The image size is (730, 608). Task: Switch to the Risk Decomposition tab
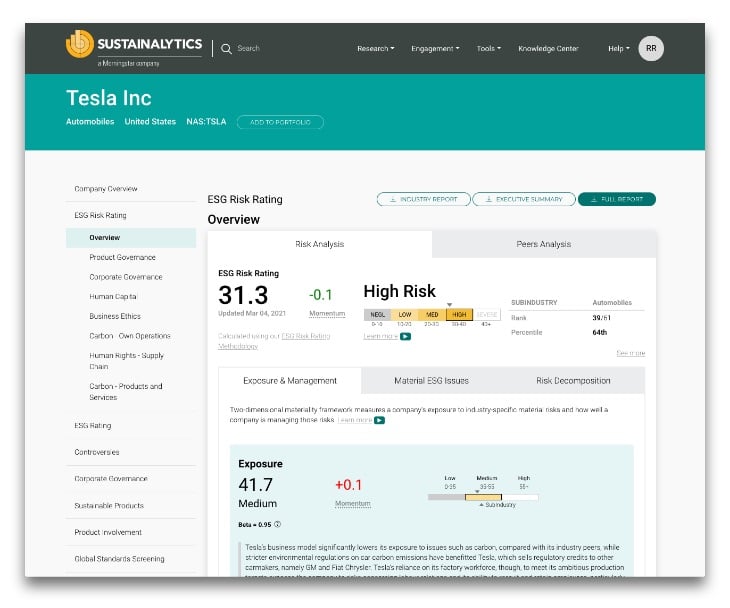573,381
